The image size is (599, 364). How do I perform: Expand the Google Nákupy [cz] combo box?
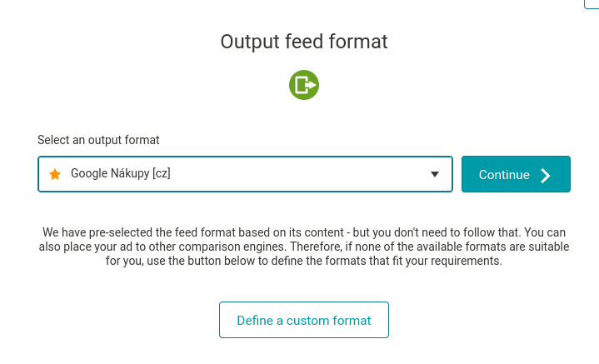tap(245, 174)
